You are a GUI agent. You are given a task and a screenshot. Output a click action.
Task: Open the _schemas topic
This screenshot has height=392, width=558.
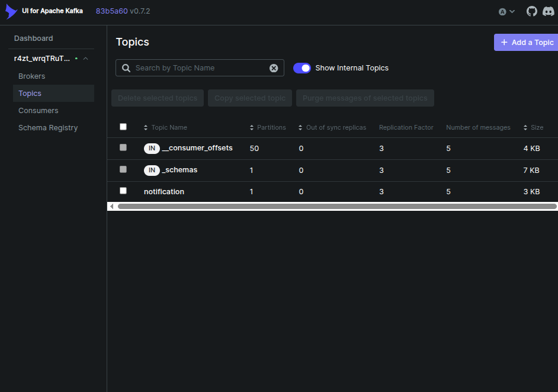(x=179, y=170)
